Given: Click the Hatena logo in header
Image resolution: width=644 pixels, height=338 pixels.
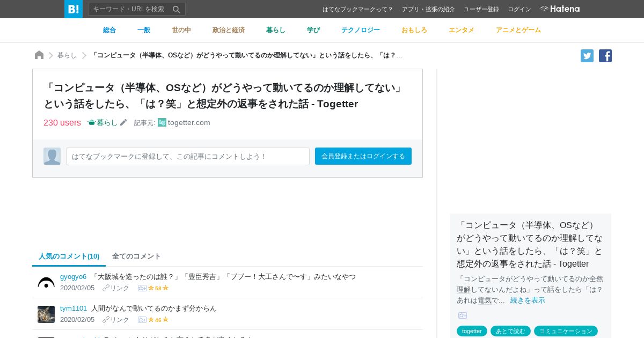Looking at the screenshot, I should point(560,9).
